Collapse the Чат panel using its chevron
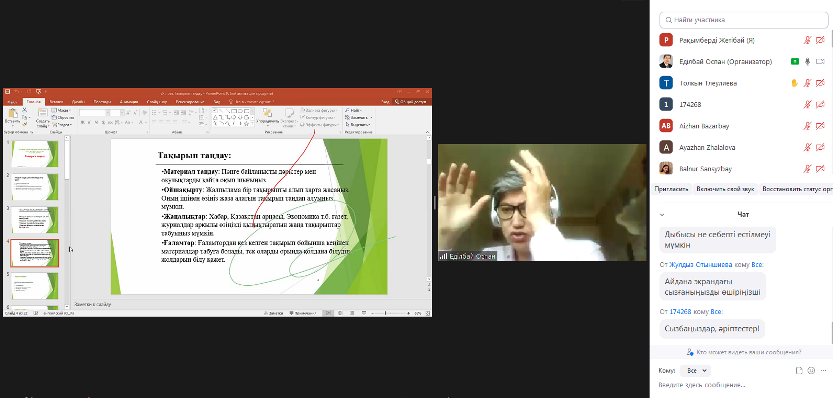 tap(662, 215)
